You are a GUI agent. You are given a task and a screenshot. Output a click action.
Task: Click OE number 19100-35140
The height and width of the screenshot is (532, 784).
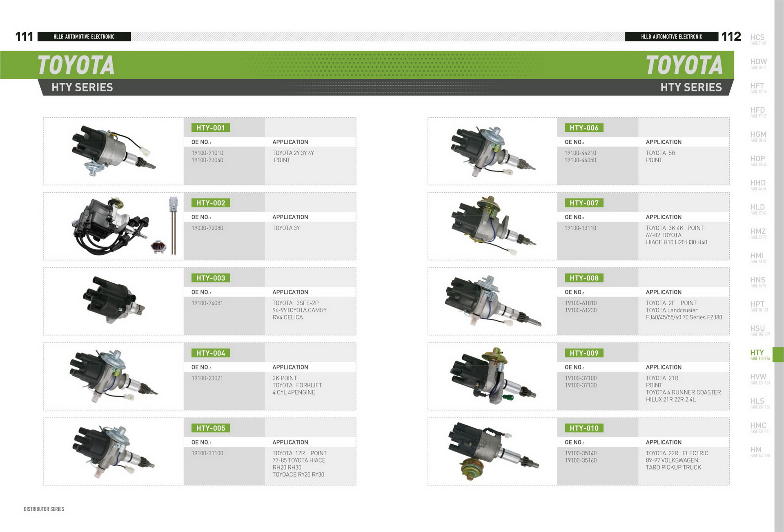581,453
